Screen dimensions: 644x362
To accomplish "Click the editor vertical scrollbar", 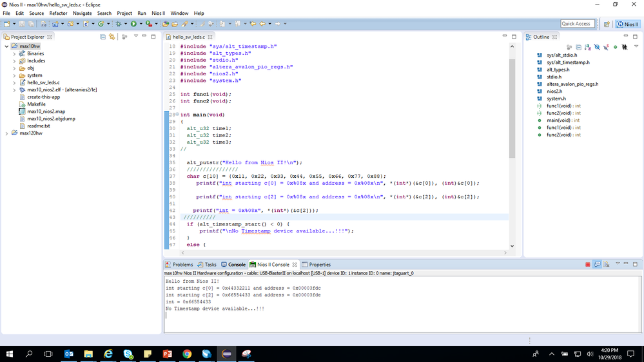I will [x=512, y=110].
